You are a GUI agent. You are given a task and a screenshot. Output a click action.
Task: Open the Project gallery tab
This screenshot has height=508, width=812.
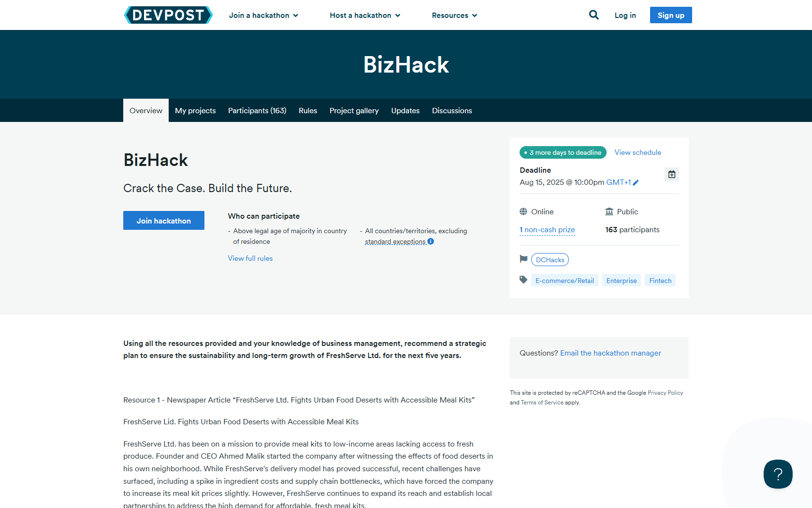(354, 111)
